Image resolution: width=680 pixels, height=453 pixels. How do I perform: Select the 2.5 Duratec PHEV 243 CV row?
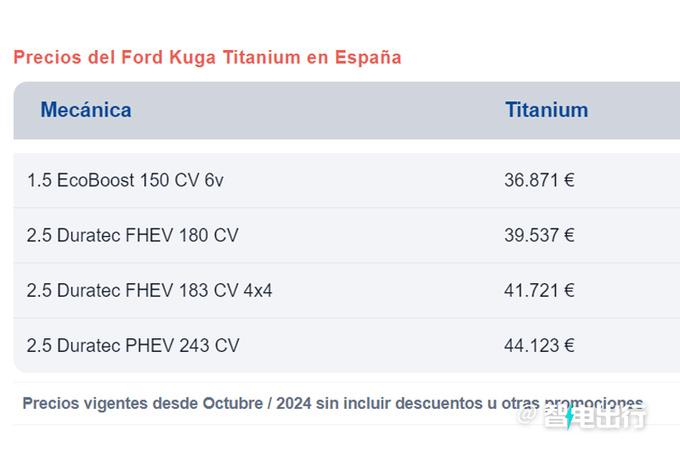tap(347, 345)
